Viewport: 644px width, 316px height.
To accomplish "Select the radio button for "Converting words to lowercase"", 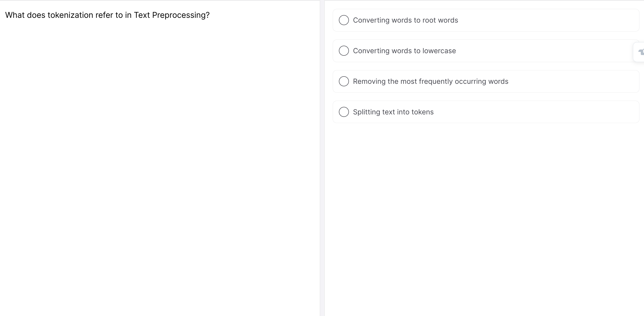I will [344, 51].
